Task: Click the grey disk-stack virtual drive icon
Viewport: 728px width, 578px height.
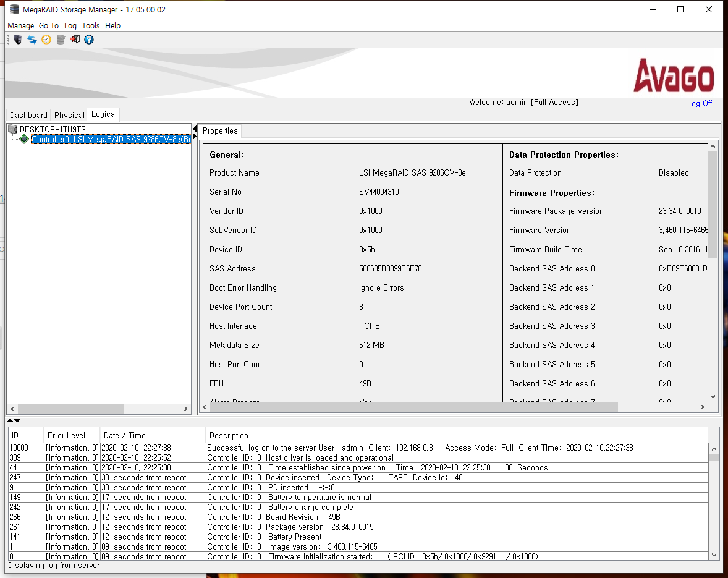Action: tap(61, 40)
